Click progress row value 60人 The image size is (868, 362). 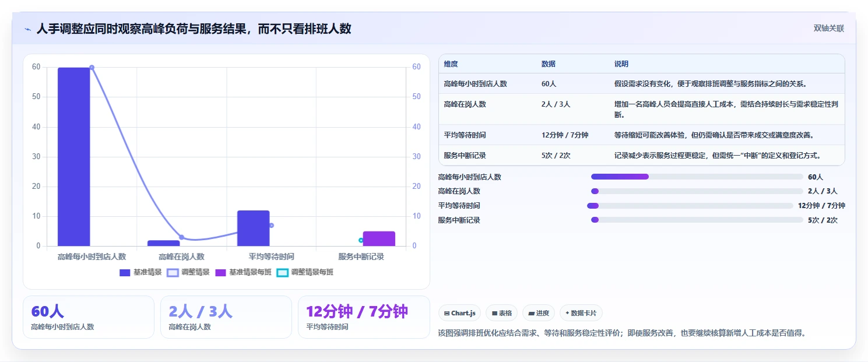pyautogui.click(x=816, y=177)
